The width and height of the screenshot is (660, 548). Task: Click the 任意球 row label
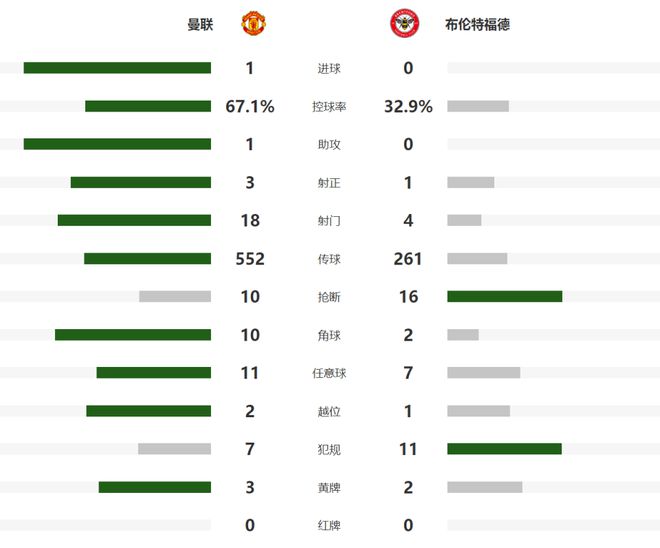click(x=329, y=373)
